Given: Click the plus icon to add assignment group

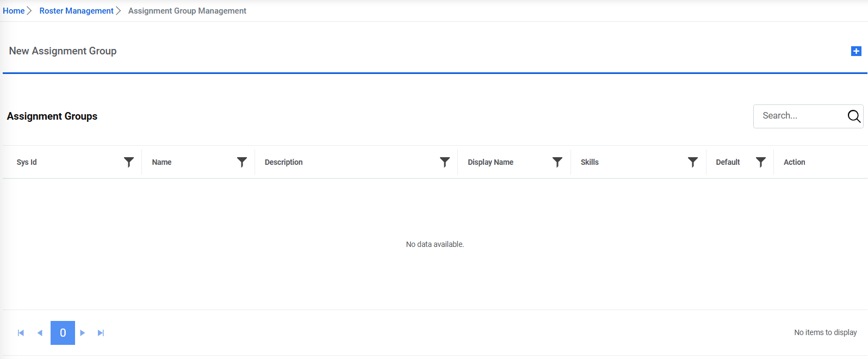Looking at the screenshot, I should [856, 51].
